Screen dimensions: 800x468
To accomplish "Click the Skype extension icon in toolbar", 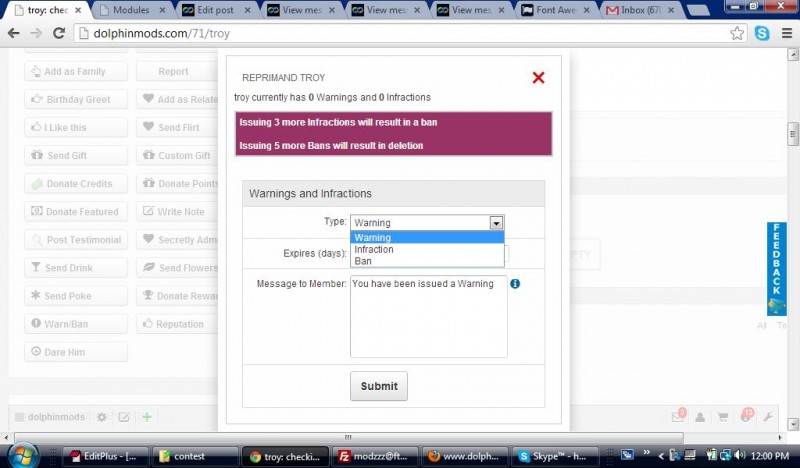I will 762,34.
